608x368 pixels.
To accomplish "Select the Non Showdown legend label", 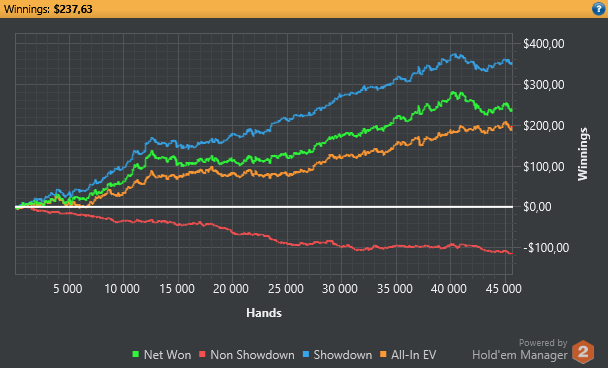I will [252, 354].
